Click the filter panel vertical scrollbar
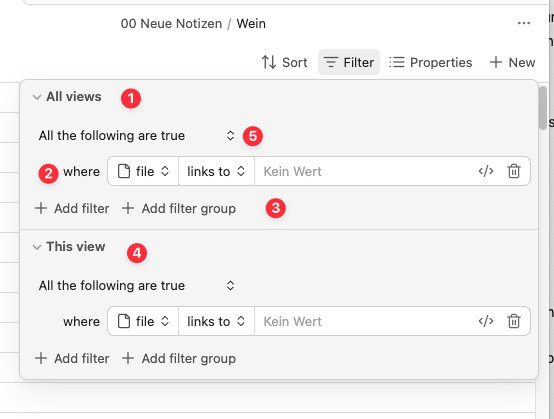This screenshot has width=554, height=419. (x=543, y=108)
